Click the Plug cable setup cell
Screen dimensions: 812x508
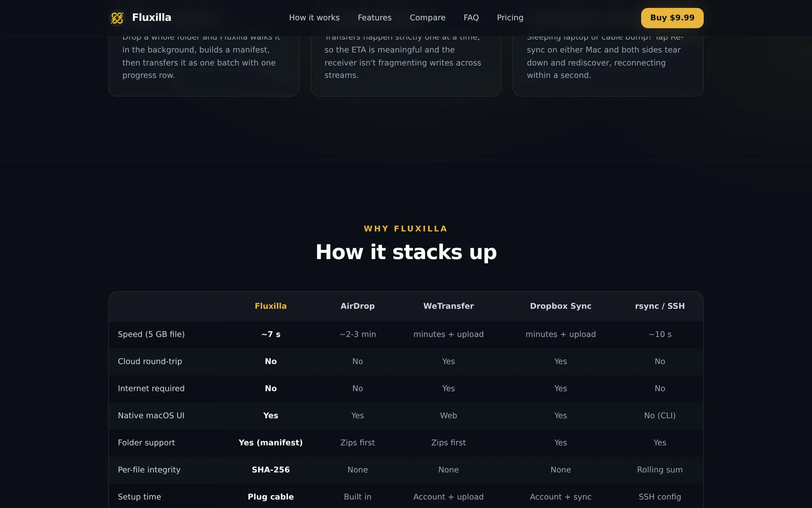(x=271, y=497)
